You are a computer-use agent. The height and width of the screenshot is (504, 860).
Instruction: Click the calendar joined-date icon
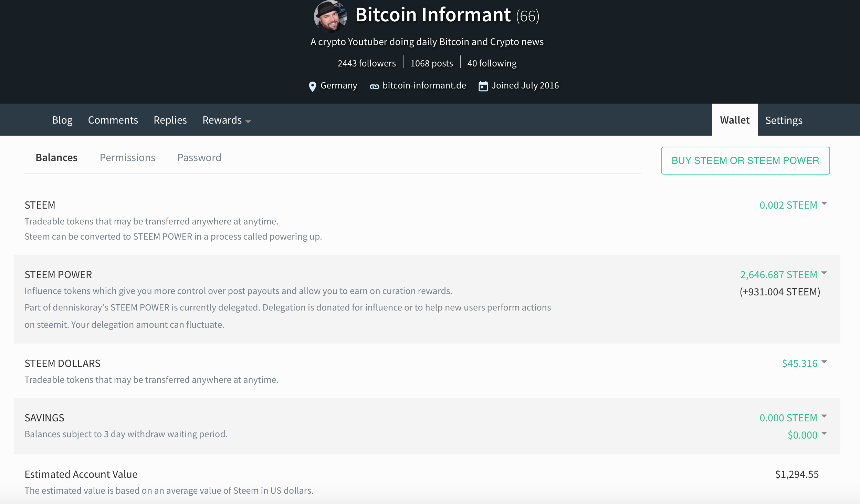pos(483,86)
